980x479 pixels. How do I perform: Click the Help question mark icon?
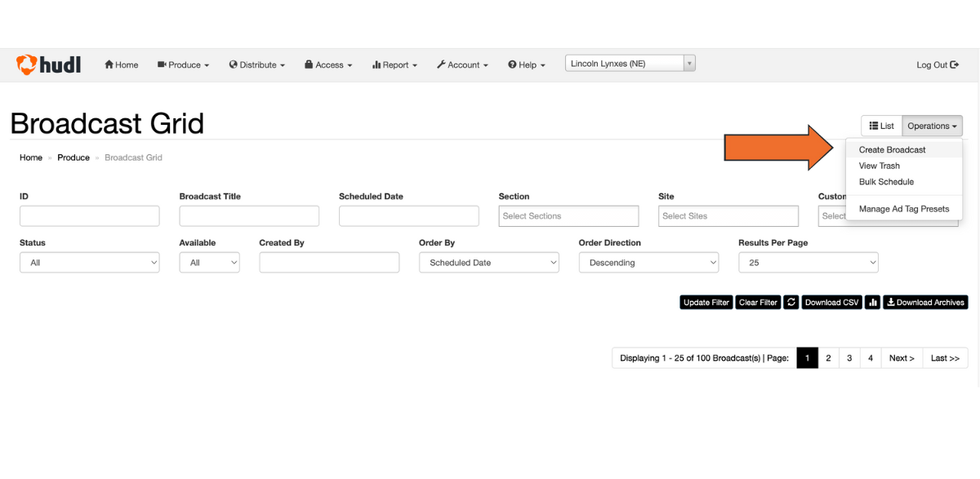pos(510,64)
